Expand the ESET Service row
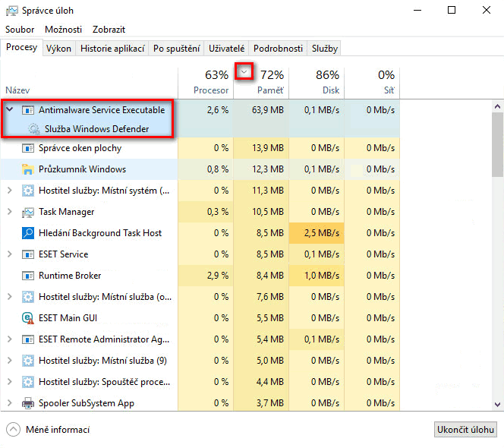504x448 pixels. pyautogui.click(x=10, y=254)
